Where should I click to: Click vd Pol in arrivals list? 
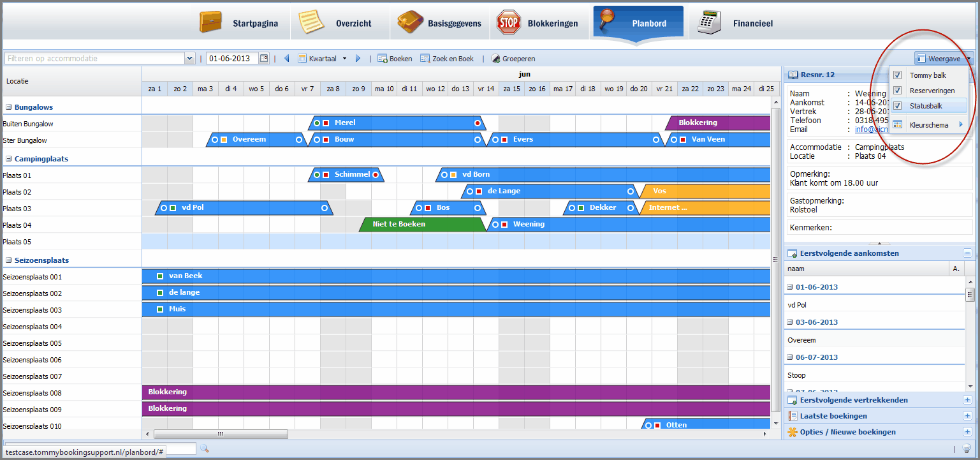[797, 305]
